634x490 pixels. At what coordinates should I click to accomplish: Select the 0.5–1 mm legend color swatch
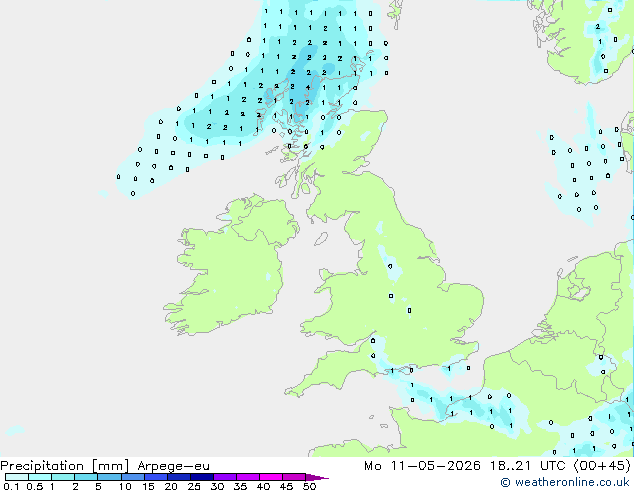click(40, 477)
